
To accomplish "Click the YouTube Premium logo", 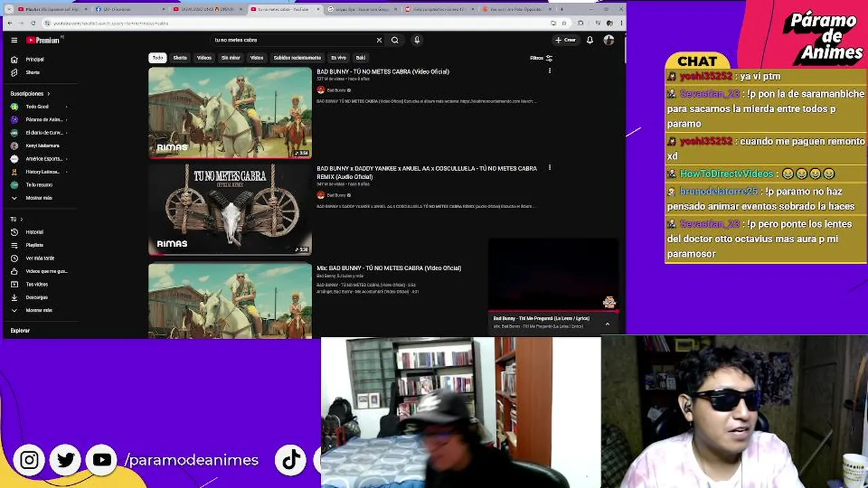I will [43, 40].
